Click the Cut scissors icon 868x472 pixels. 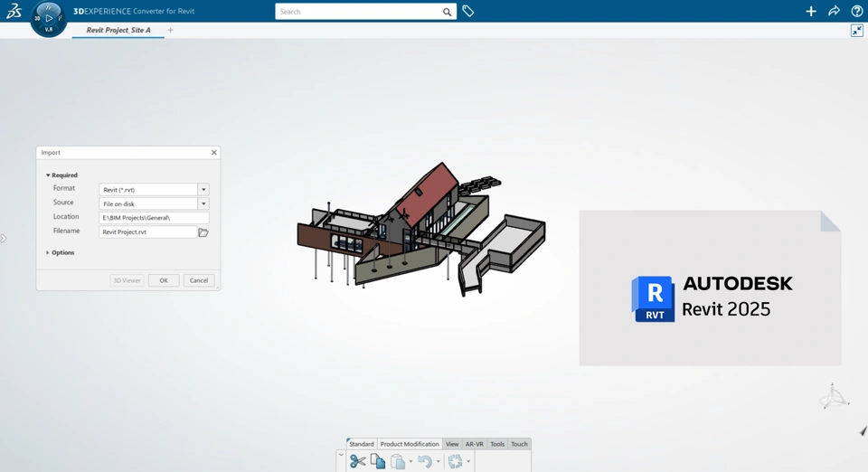358,461
